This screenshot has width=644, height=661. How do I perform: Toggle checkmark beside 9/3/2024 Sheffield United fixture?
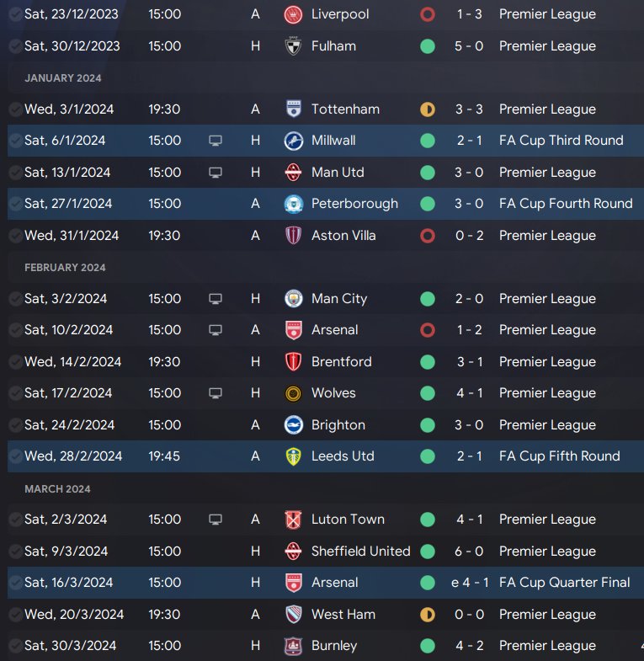15,552
